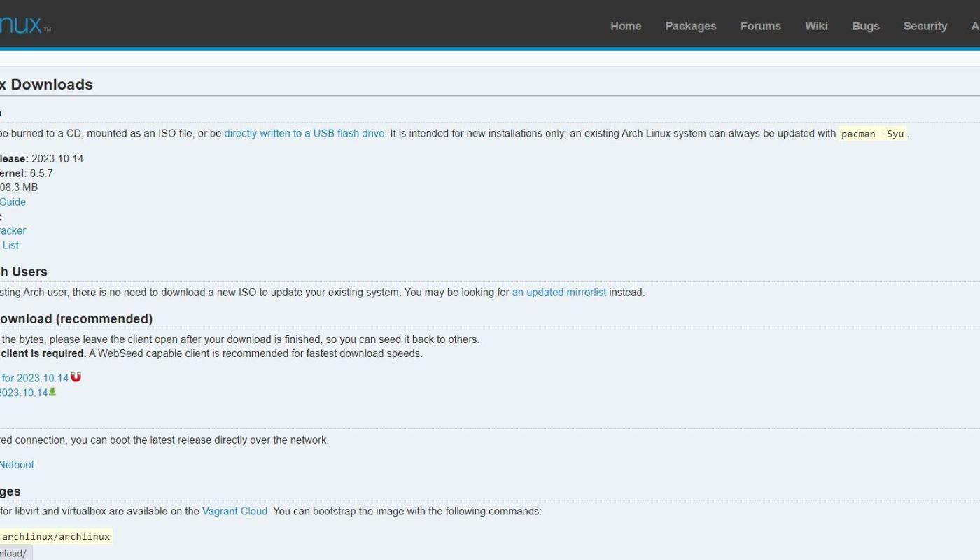Open the Forums navigation link
This screenshot has width=980, height=560.
(761, 26)
